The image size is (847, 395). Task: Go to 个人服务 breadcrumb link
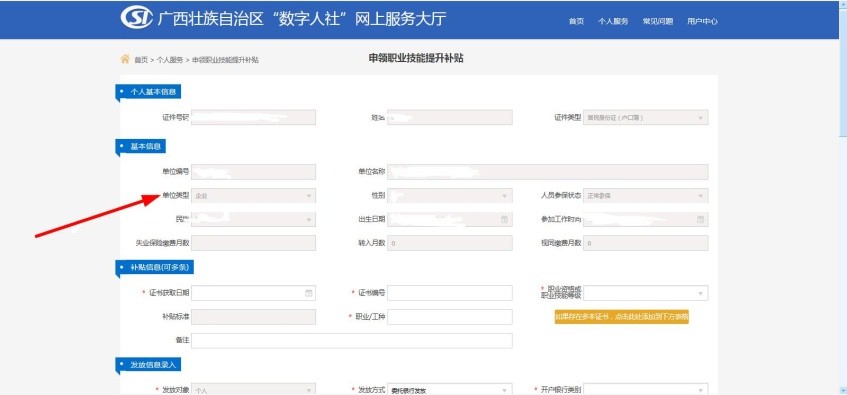tap(170, 60)
